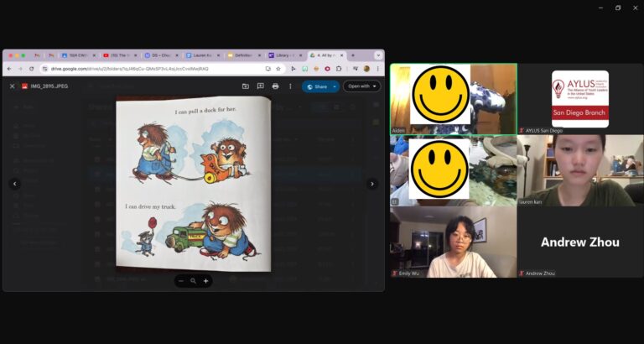
Task: Open the tab search dropdown chevron
Action: [378, 55]
